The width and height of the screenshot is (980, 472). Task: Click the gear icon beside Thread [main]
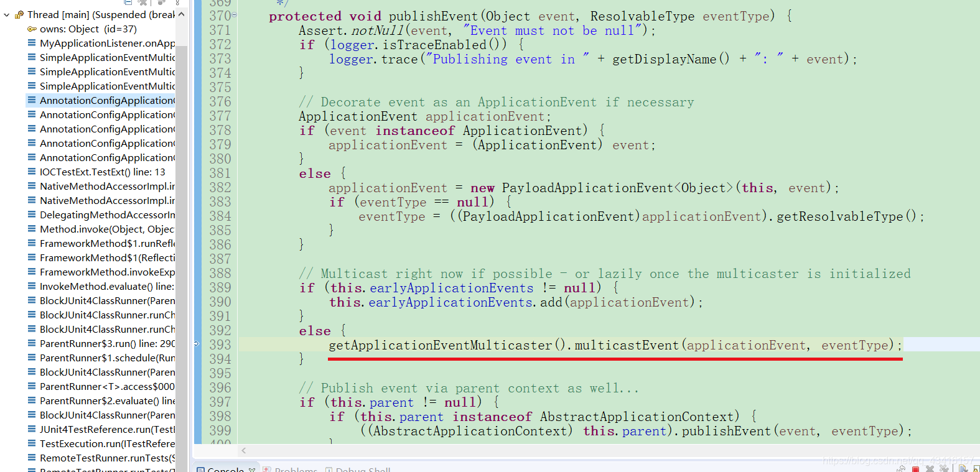[19, 14]
